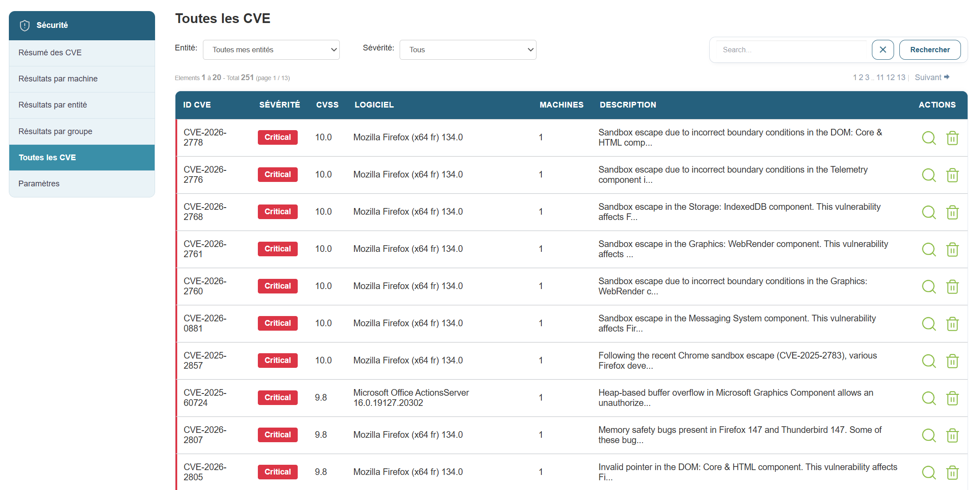This screenshot has width=980, height=490.
Task: Open the Entité dropdown
Action: pos(271,50)
